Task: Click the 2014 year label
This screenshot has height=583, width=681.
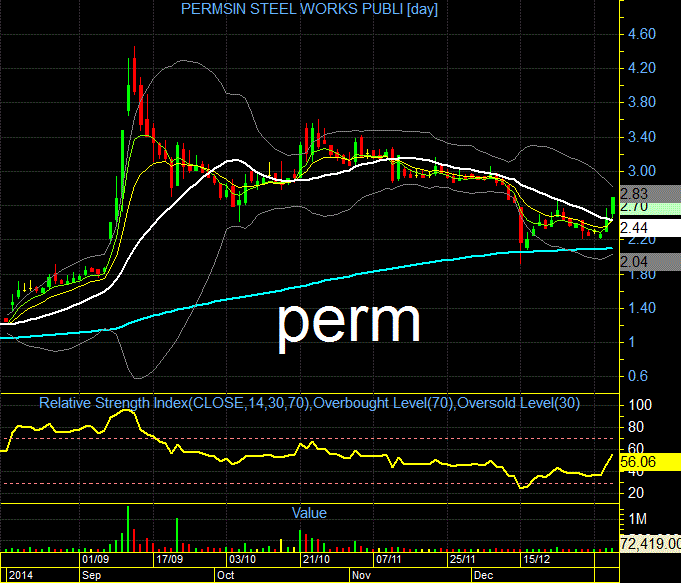Action: [21, 576]
